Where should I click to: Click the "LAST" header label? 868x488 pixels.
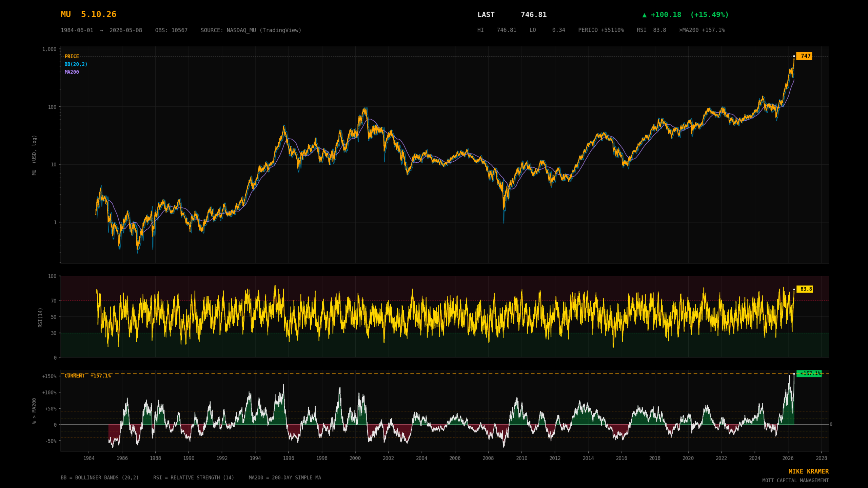point(486,15)
